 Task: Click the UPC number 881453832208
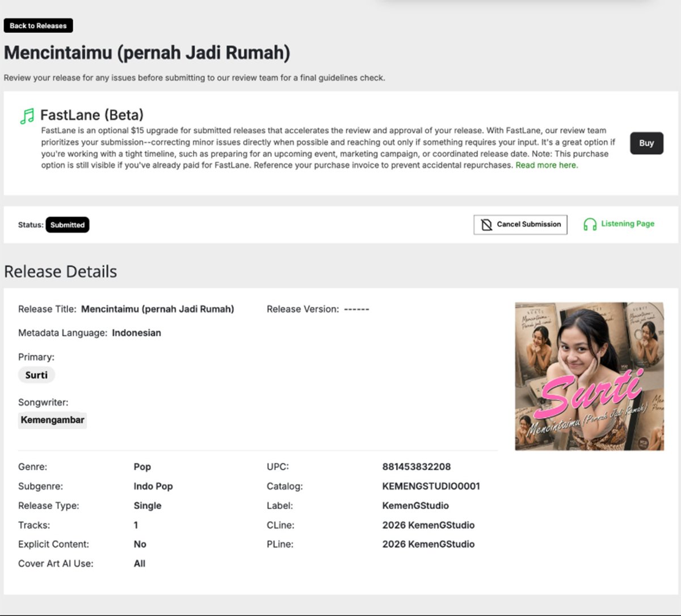coord(417,467)
